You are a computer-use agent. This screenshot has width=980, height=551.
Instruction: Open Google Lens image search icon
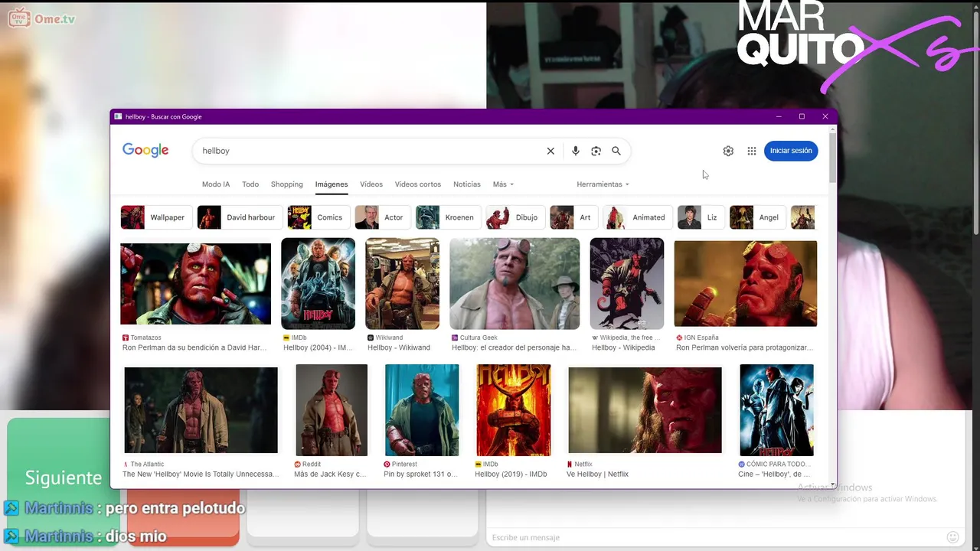(596, 151)
